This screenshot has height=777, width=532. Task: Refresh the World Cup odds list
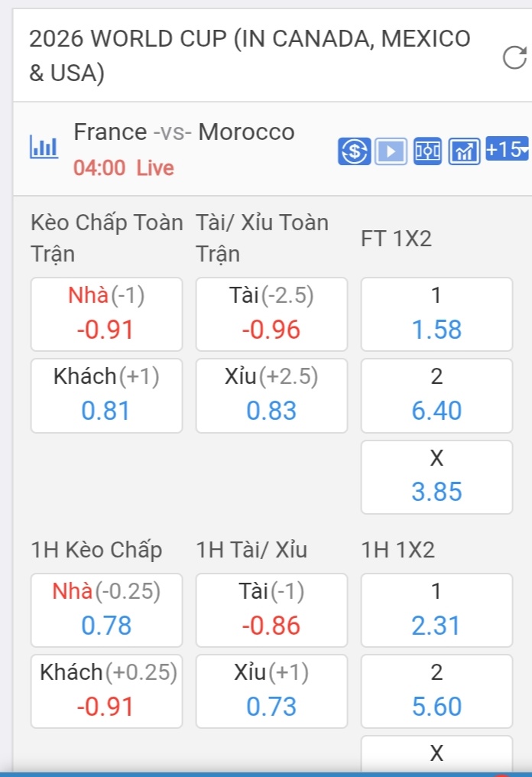tap(514, 57)
